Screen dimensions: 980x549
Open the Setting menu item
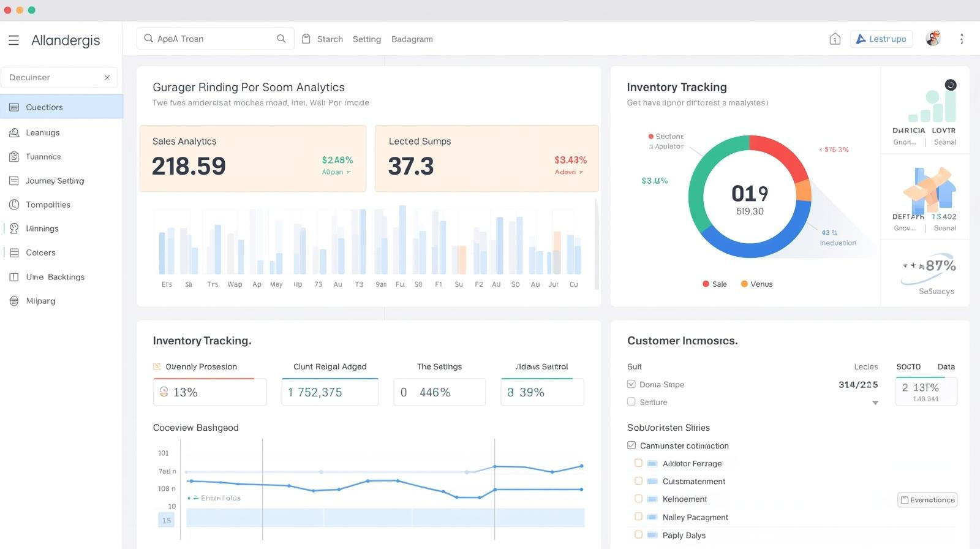(x=366, y=39)
